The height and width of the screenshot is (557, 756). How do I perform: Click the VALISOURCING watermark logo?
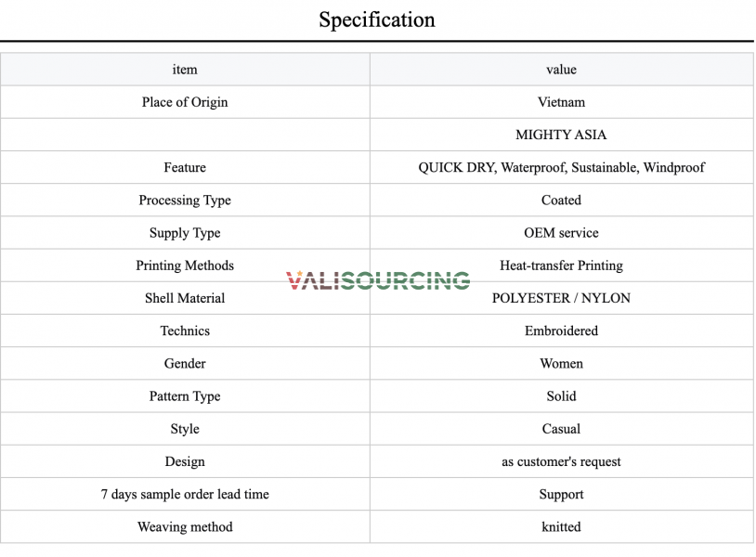[378, 280]
